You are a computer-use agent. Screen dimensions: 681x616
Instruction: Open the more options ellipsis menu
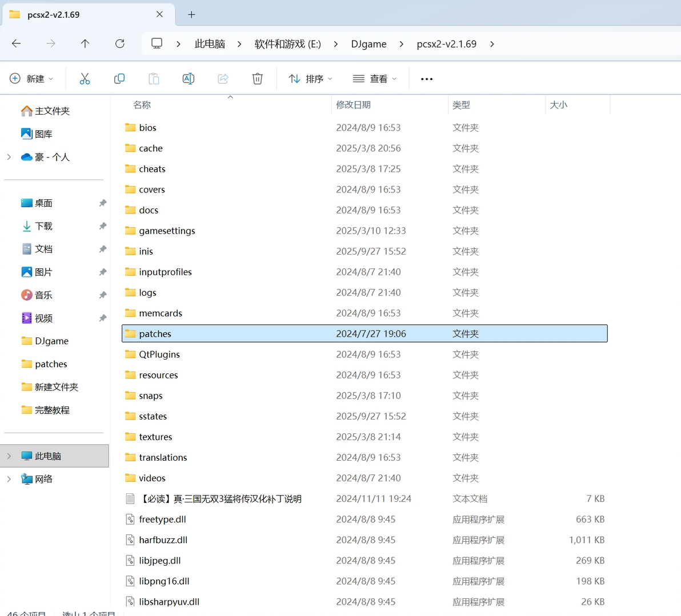[427, 79]
